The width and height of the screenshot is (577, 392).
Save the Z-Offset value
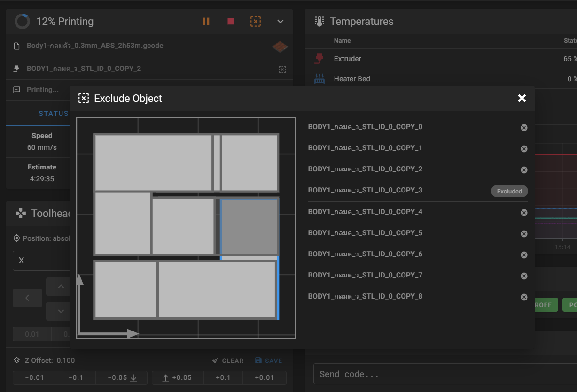268,361
